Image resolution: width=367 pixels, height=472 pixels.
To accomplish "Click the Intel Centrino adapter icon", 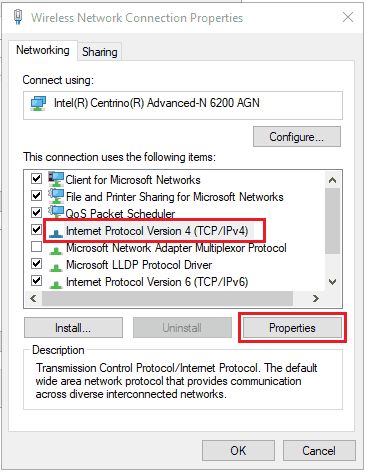I will tap(38, 104).
